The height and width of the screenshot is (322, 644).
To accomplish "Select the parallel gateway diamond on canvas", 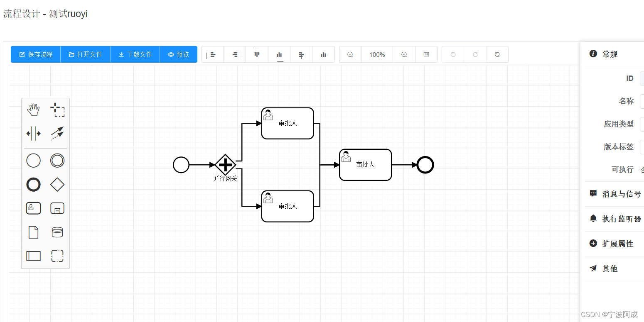I will [x=225, y=165].
